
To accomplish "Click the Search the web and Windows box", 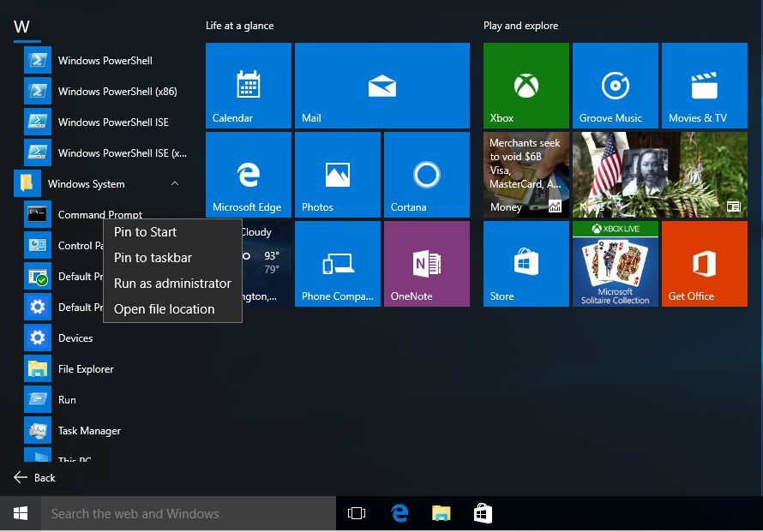I will [189, 513].
